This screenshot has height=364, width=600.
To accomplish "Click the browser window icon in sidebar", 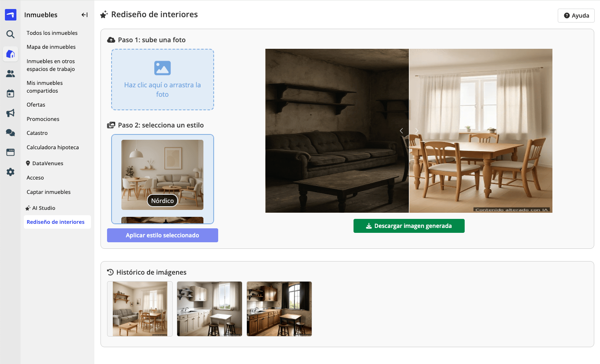I will point(10,152).
